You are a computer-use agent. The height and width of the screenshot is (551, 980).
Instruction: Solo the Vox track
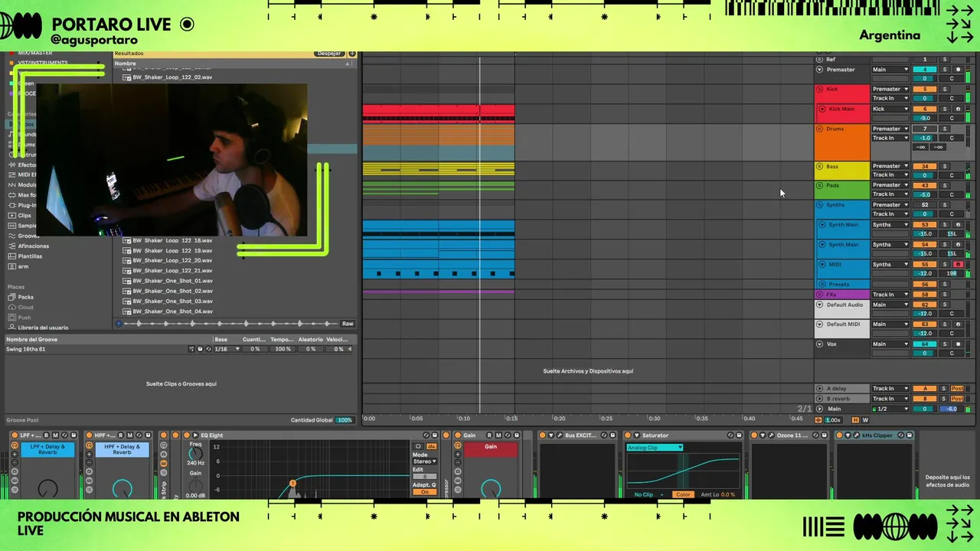click(x=944, y=344)
